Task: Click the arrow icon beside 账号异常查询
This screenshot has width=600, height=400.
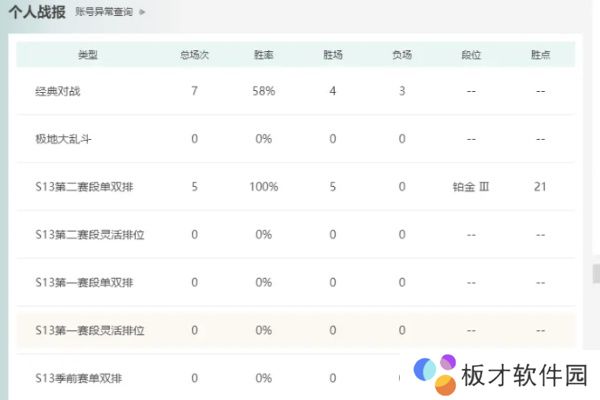Action: coord(142,12)
